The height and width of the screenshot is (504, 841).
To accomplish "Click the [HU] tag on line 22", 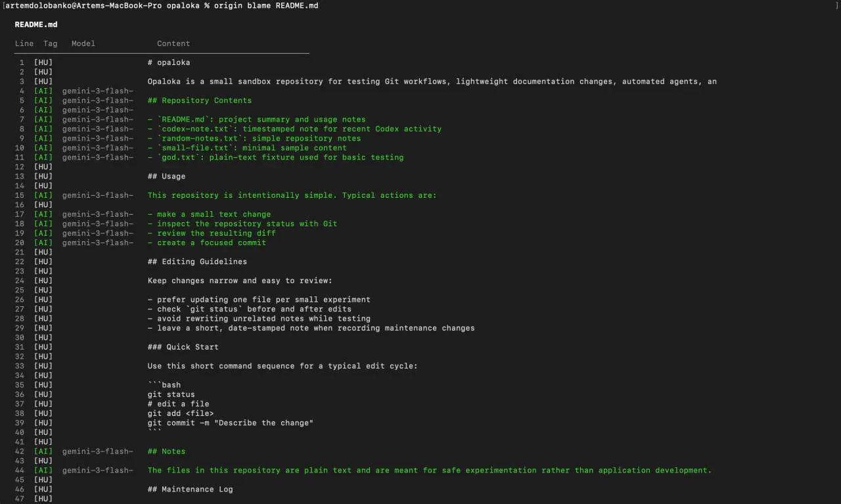I will (43, 262).
